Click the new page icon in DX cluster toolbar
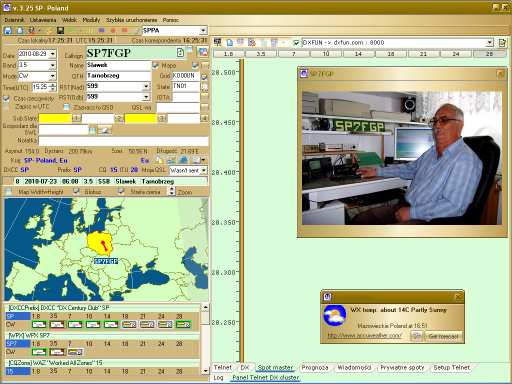The height and width of the screenshot is (384, 512). (x=229, y=42)
